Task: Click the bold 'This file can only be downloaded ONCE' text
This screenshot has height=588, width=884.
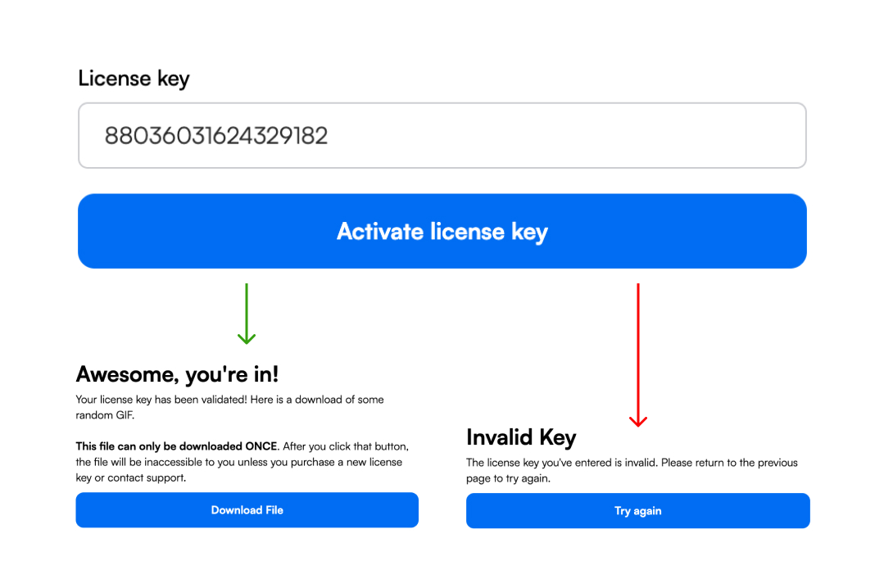Action: 175,446
